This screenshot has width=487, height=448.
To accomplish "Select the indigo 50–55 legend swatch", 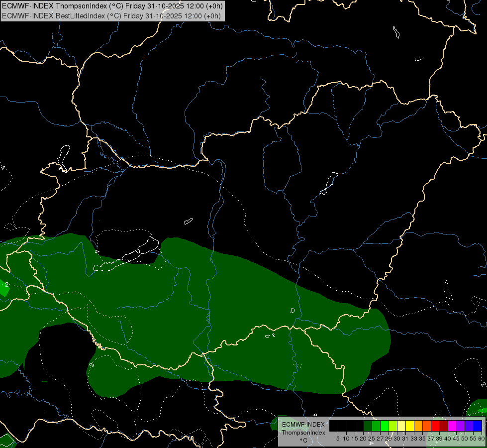I will 469,426.
